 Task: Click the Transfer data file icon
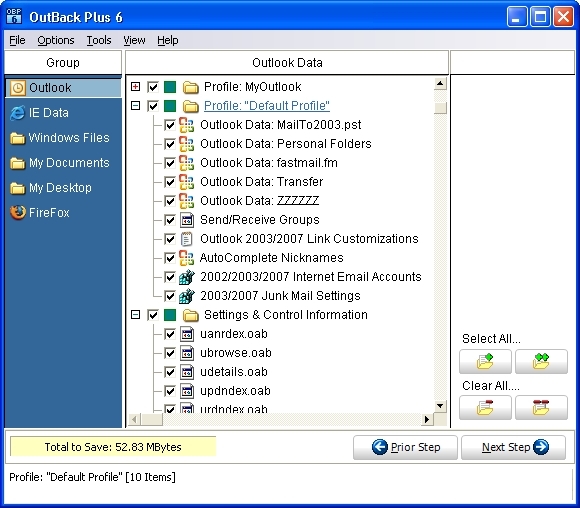click(x=186, y=182)
